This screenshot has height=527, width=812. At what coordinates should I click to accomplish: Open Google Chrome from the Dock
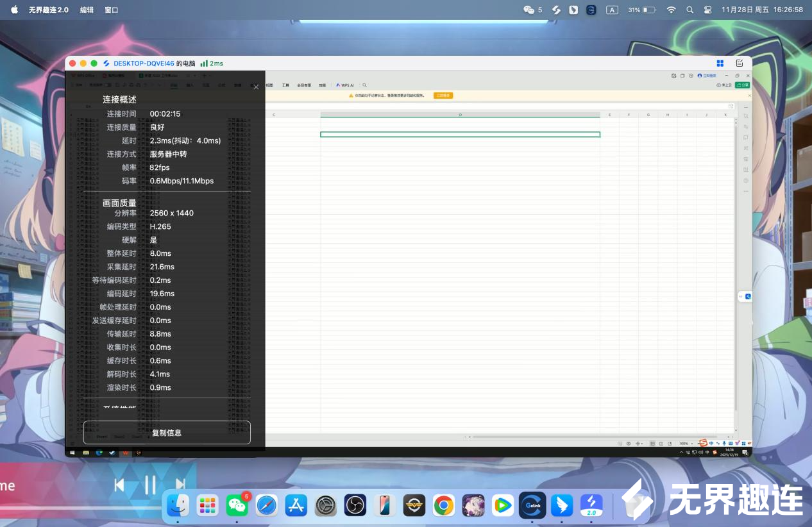point(444,505)
